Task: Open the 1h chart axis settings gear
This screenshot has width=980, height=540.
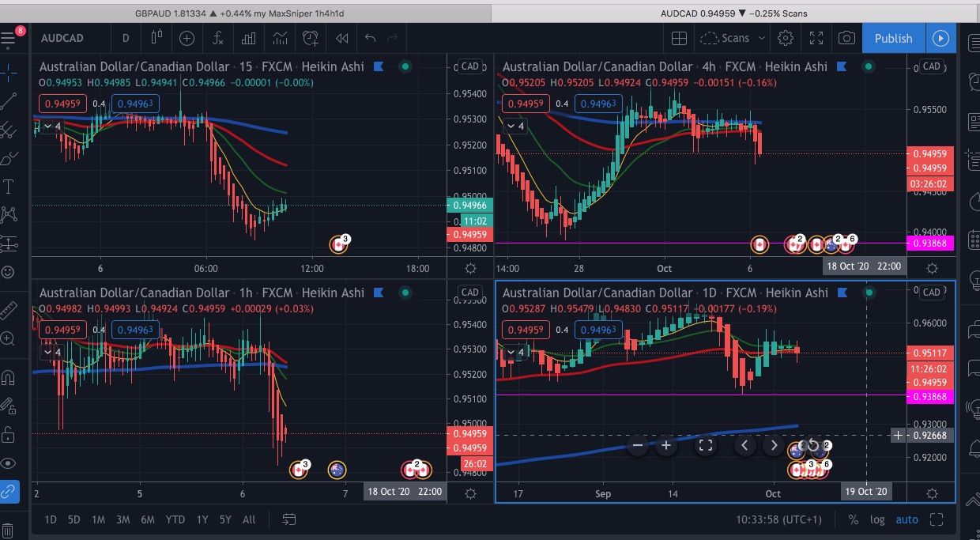Action: 470,493
